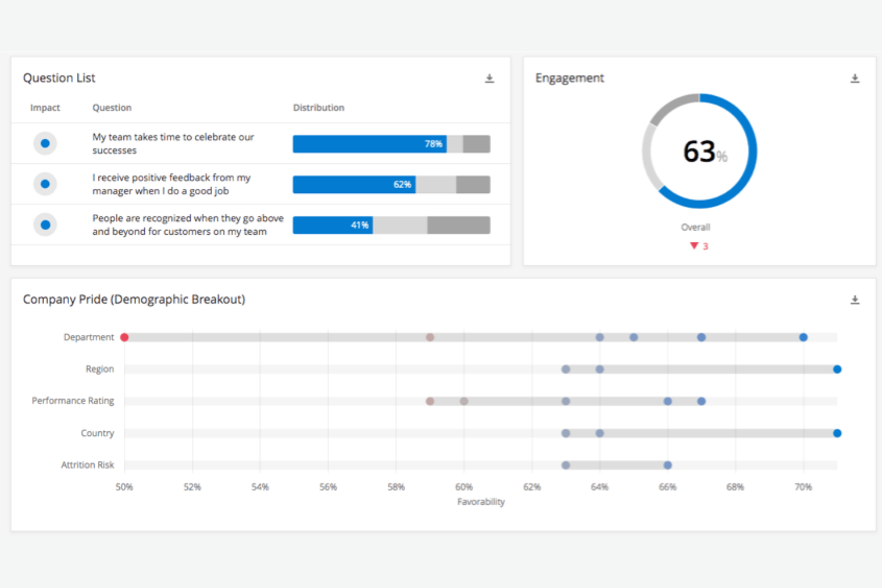Screen dimensions: 882x588
Task: Select the rightmost dot on the Region row
Action: coord(837,369)
